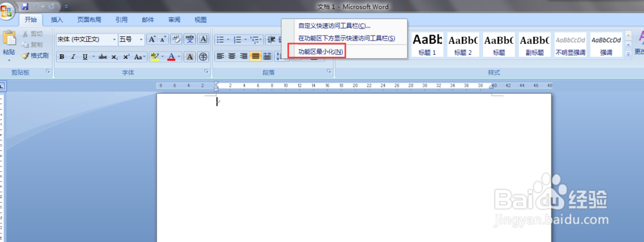Click the Strikethrough abc icon
644x242 pixels.
point(102,57)
